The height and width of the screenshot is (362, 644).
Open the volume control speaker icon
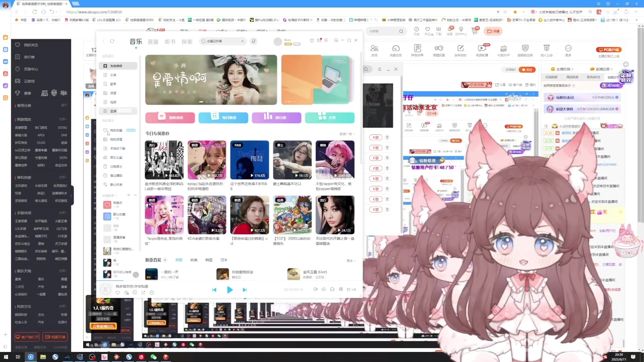[315, 289]
